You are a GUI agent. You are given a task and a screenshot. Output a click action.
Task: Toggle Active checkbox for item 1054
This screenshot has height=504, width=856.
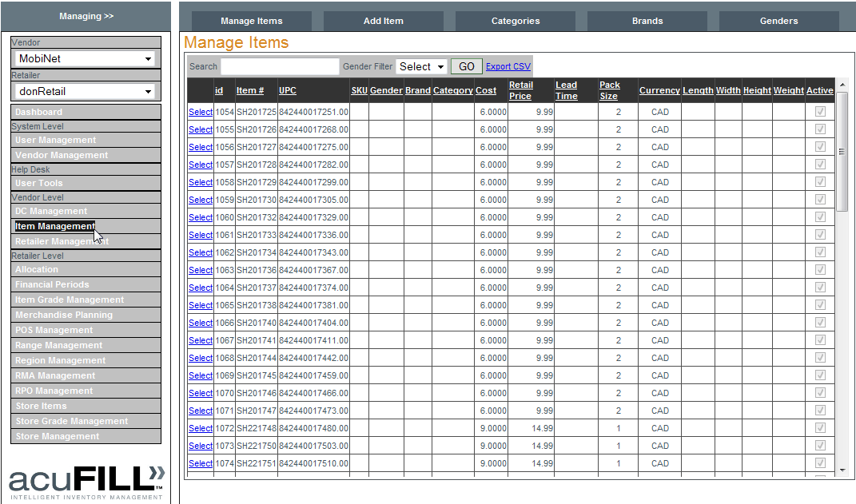819,112
